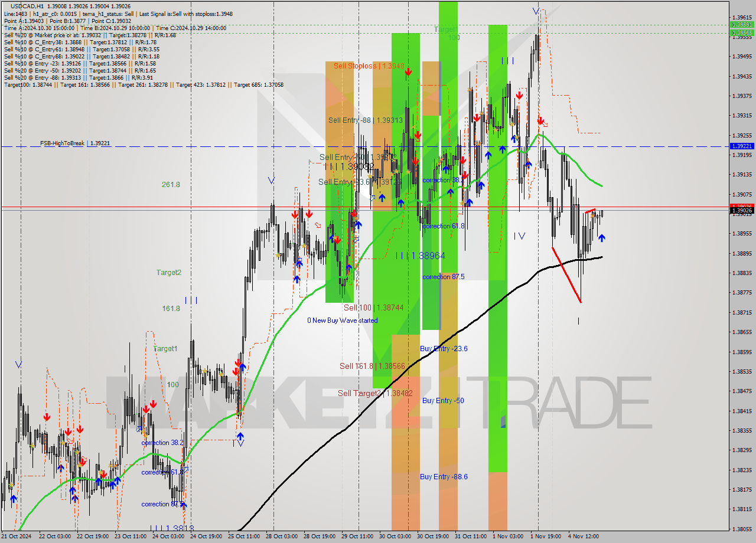Image resolution: width=756 pixels, height=543 pixels.
Task: Click the 1.39495 price axis label
Action: (x=742, y=57)
